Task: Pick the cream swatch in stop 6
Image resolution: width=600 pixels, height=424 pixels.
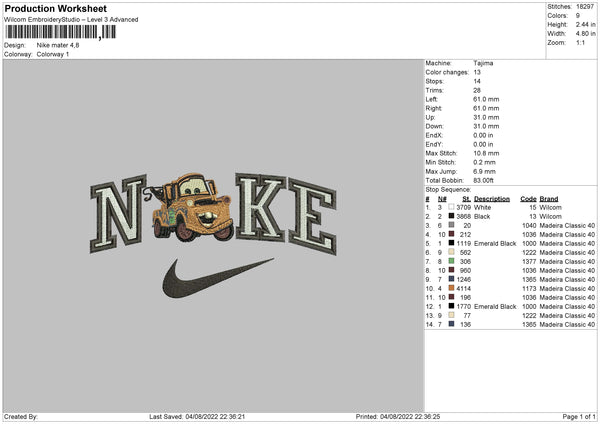Action: tap(451, 253)
